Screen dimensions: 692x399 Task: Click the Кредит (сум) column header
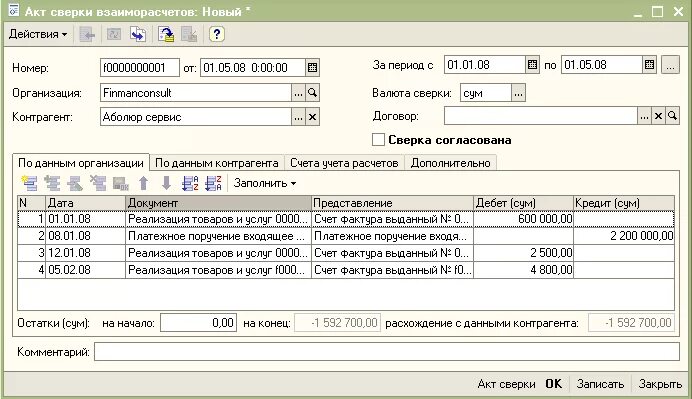(624, 203)
